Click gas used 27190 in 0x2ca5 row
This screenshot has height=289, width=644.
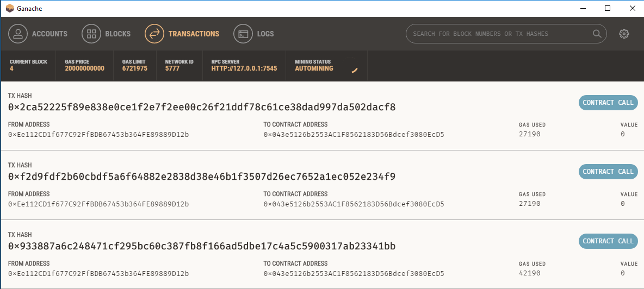(x=529, y=135)
